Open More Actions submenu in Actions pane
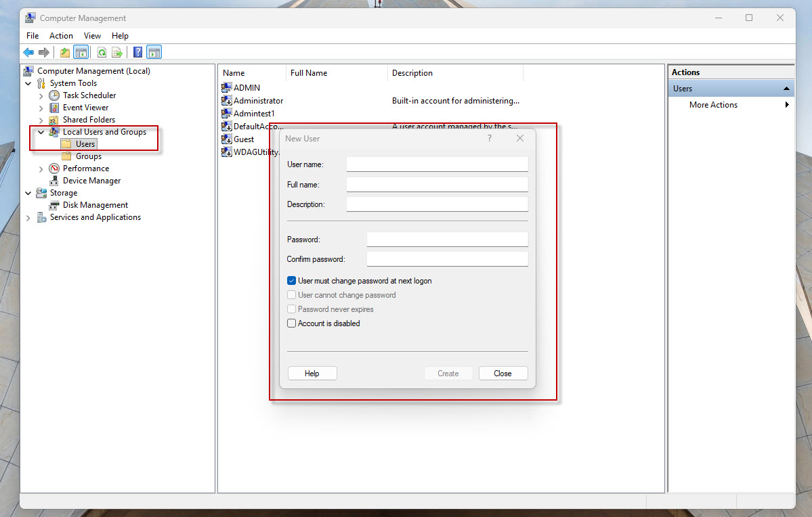The width and height of the screenshot is (812, 517). click(x=731, y=104)
